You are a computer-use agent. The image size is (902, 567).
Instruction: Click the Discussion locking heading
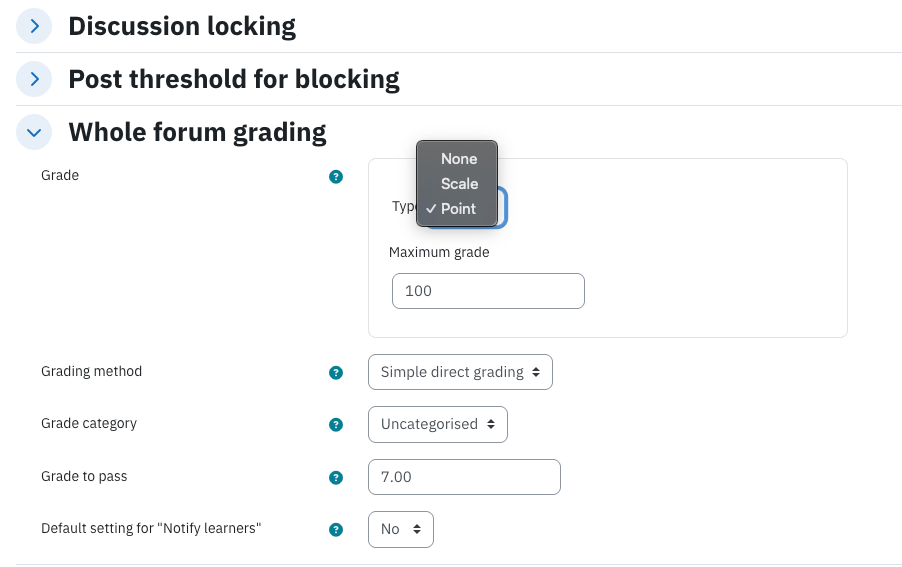click(182, 26)
